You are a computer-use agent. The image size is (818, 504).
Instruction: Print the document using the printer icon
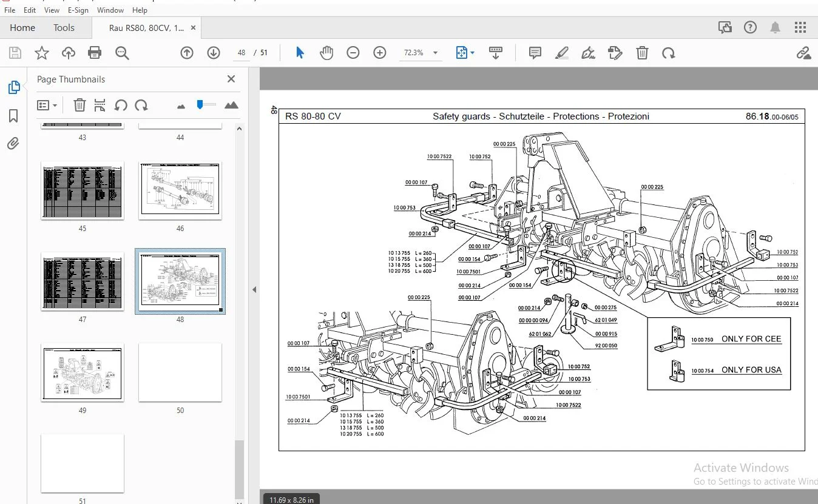coord(95,53)
